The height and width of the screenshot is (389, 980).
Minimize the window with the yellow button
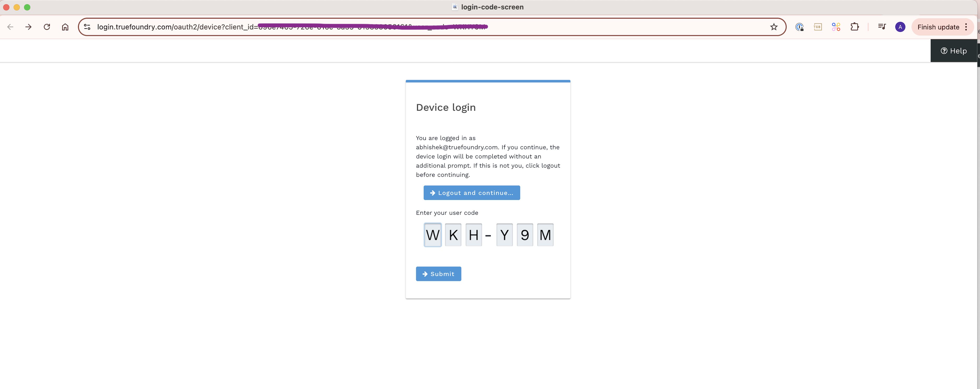coord(17,7)
